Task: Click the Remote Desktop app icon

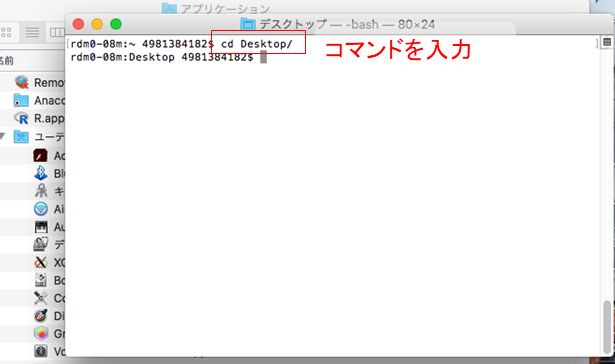Action: tap(22, 82)
